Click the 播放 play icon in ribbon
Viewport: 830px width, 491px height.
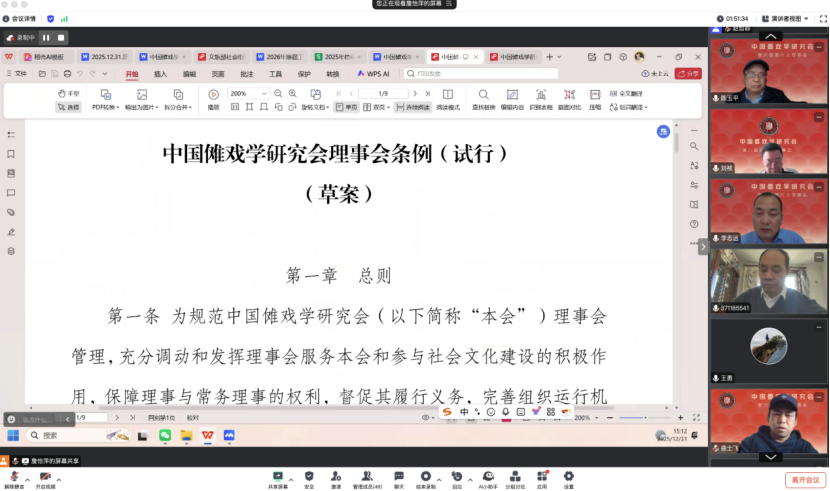[213, 99]
